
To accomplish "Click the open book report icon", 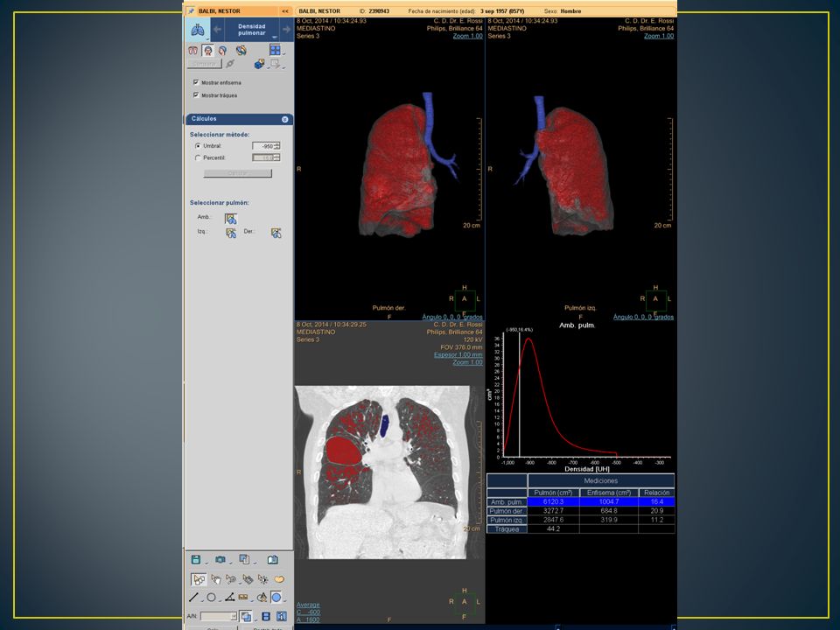I will point(273,560).
